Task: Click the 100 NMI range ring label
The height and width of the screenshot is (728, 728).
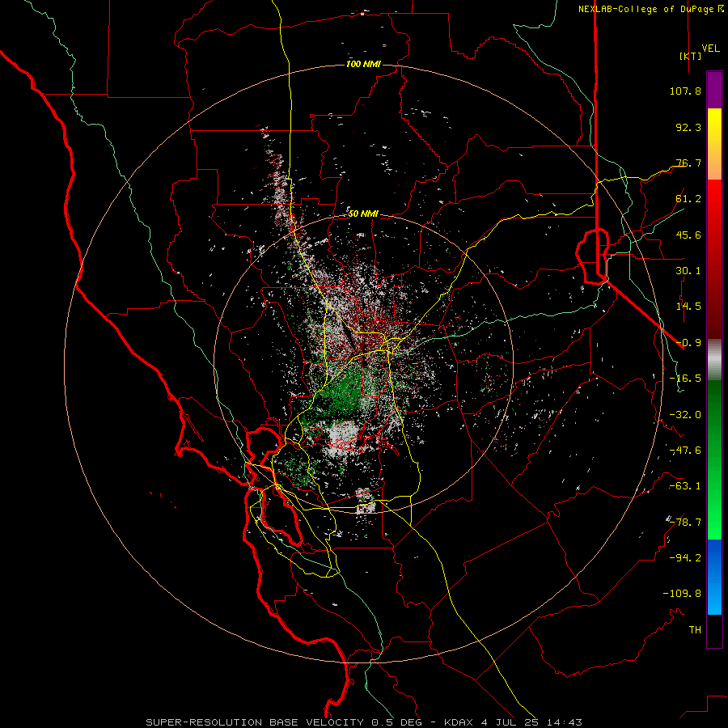Action: tap(363, 64)
